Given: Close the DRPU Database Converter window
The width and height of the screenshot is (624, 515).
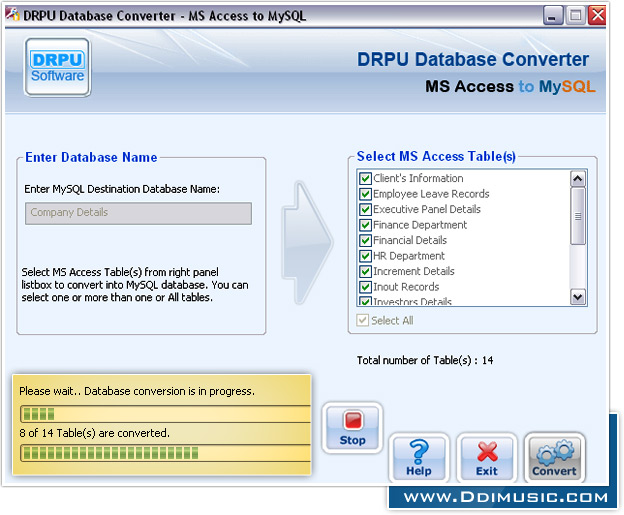Looking at the screenshot, I should tap(597, 16).
